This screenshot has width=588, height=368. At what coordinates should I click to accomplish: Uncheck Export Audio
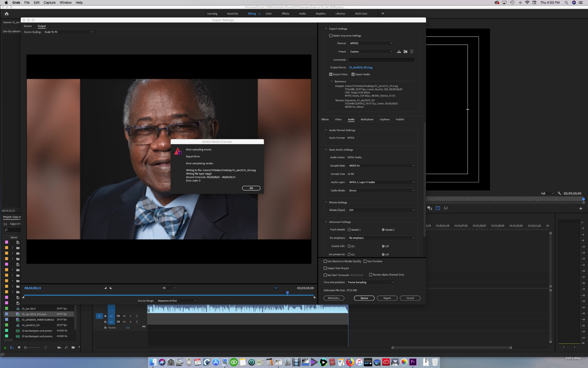353,74
